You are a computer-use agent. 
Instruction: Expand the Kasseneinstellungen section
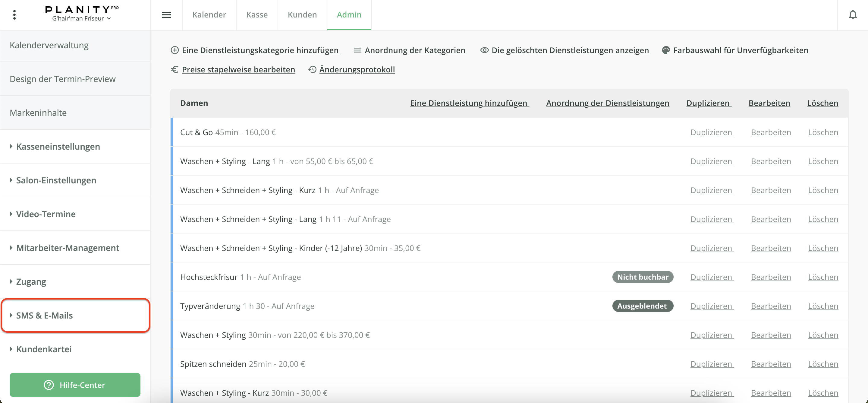coord(58,146)
